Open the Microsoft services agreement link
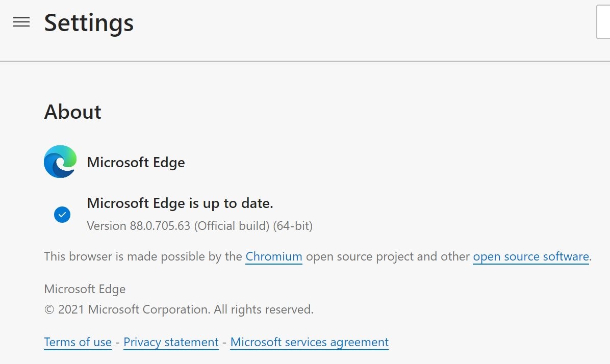The height and width of the screenshot is (364, 610). [x=309, y=342]
